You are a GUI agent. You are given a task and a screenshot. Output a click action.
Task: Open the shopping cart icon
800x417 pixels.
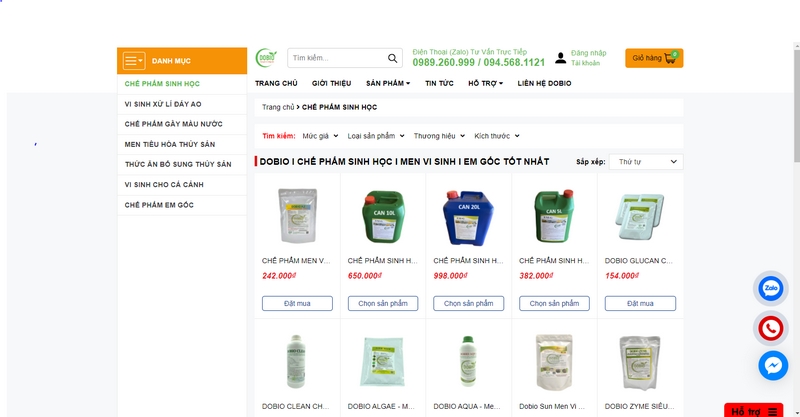point(669,58)
